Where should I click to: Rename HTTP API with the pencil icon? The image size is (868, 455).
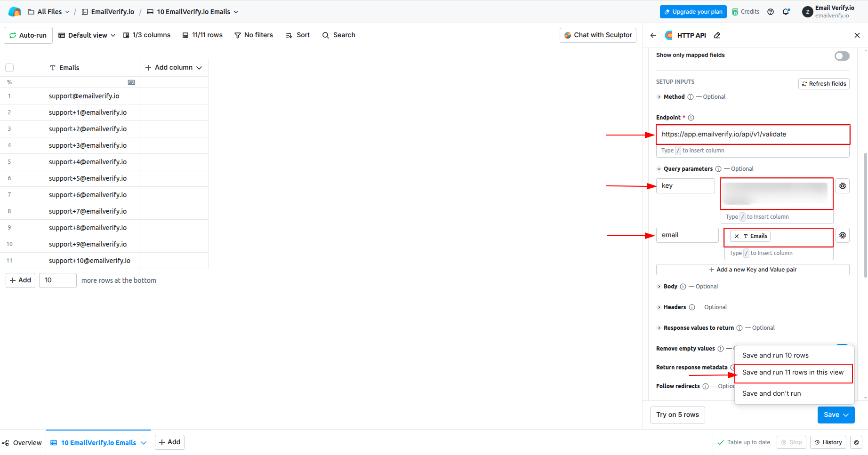[x=717, y=35]
